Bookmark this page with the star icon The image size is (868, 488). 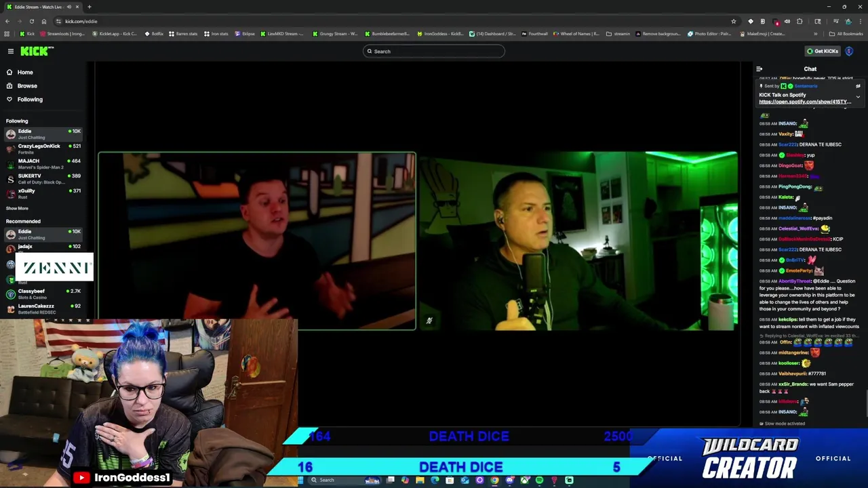734,21
